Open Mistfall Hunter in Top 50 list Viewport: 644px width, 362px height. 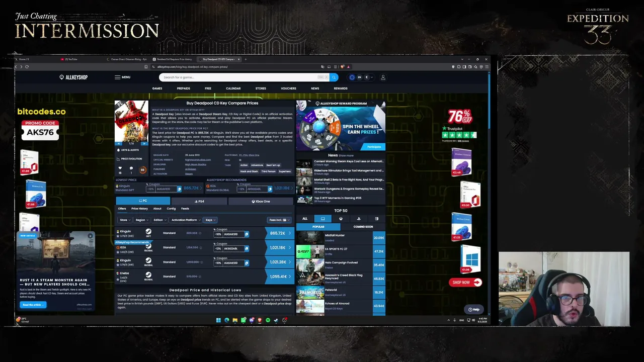[x=340, y=237]
